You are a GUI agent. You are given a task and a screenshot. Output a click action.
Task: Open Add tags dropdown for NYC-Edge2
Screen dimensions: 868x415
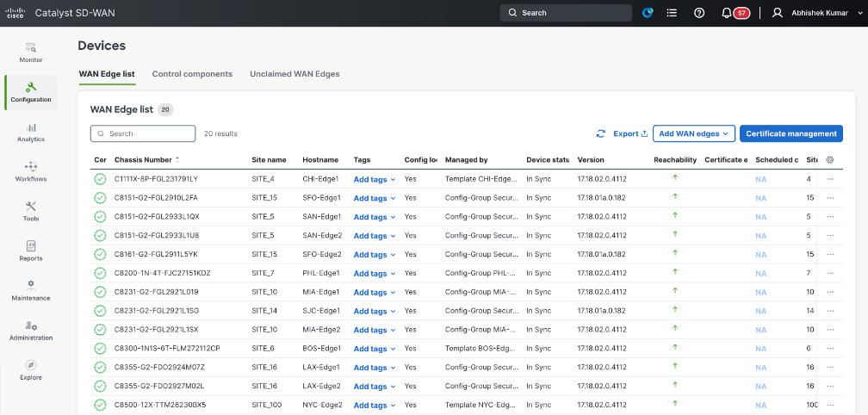point(375,405)
